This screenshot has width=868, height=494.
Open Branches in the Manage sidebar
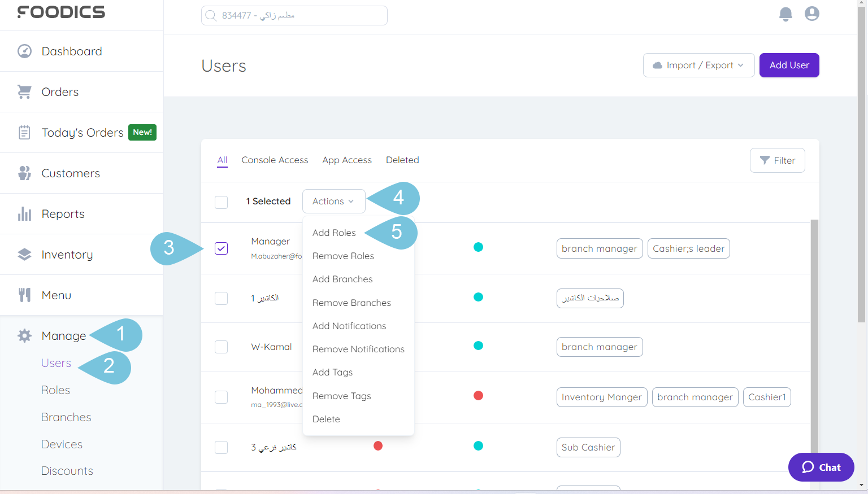[x=66, y=417]
